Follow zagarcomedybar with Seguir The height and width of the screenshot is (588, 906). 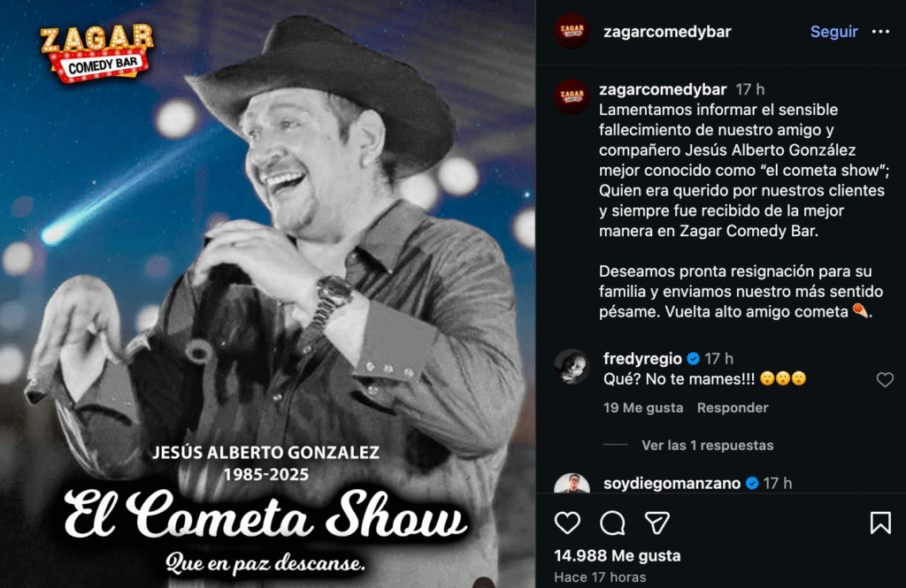pos(833,31)
